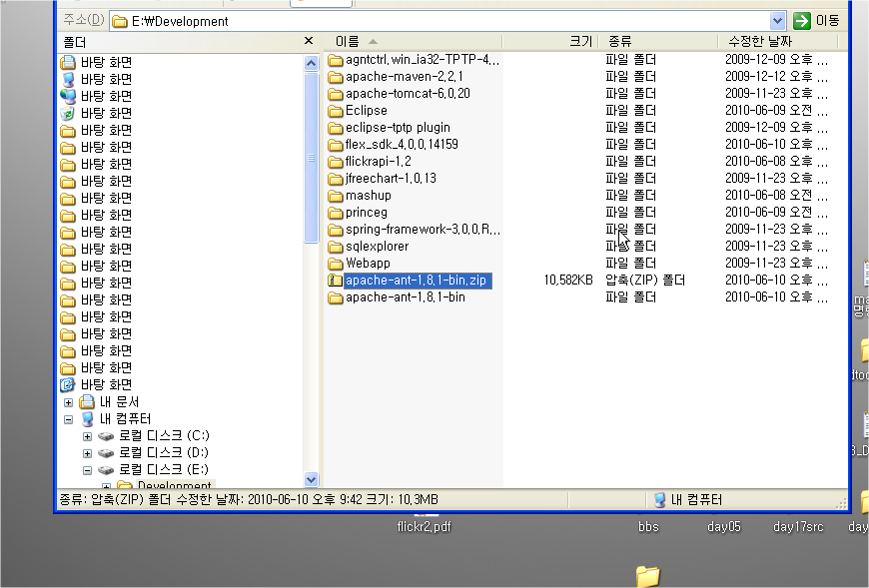Click the folder icon of agntctrl.win_ia32-TPTP

point(335,60)
